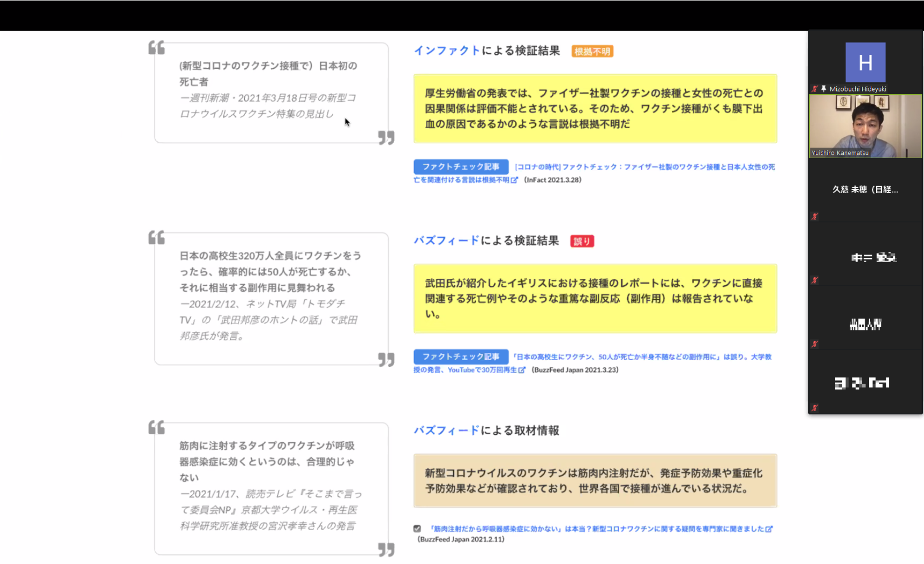Click the red 誤り rating badge

pyautogui.click(x=582, y=241)
